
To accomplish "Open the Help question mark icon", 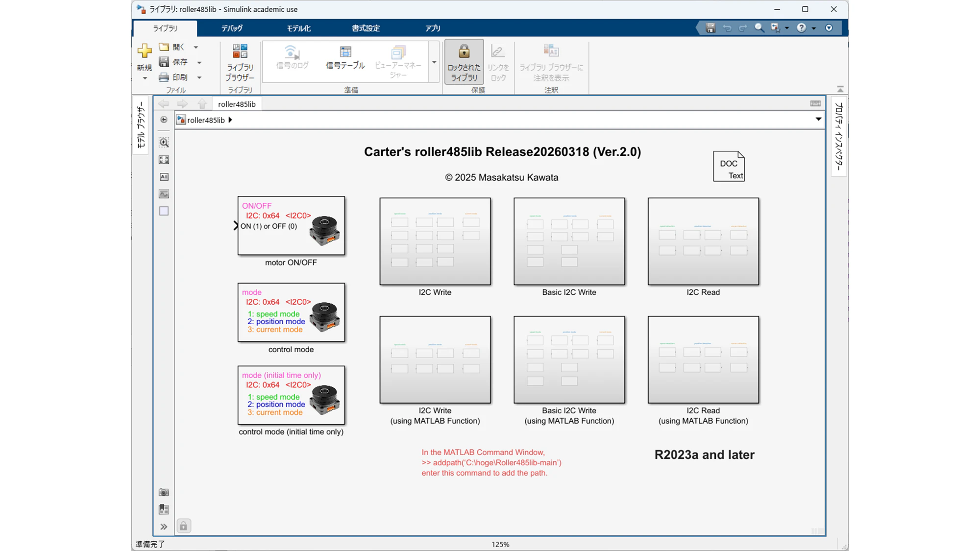I will click(801, 28).
